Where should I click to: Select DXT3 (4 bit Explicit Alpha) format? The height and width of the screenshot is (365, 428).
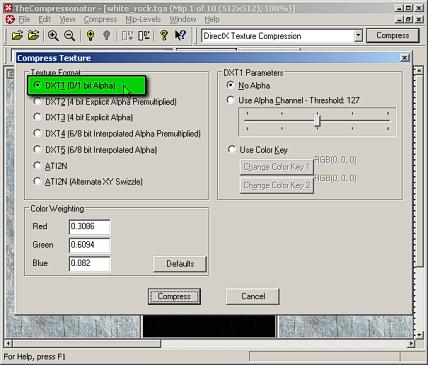point(83,117)
